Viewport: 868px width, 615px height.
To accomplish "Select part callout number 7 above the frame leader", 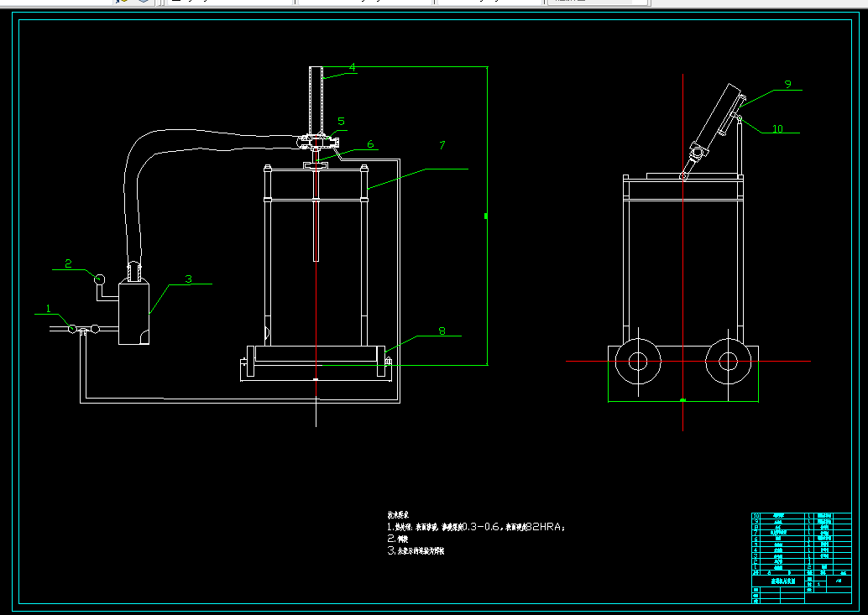I will 442,145.
